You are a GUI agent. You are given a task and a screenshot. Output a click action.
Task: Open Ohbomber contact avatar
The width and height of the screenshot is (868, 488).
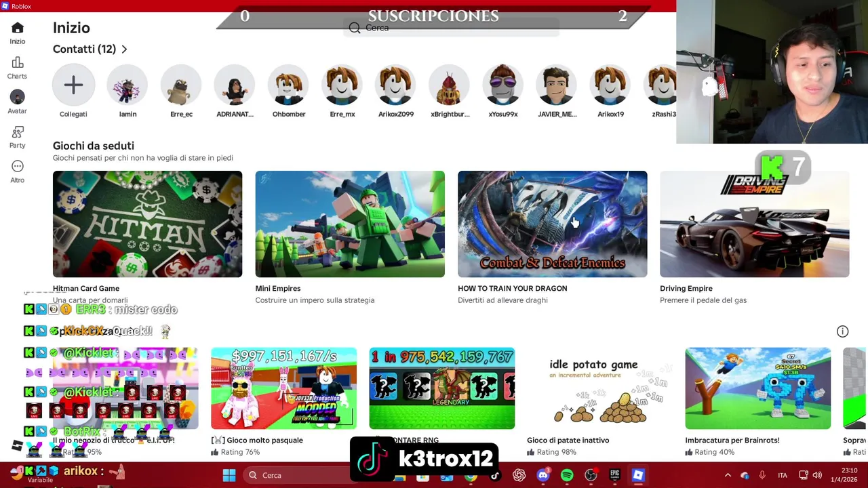(289, 85)
